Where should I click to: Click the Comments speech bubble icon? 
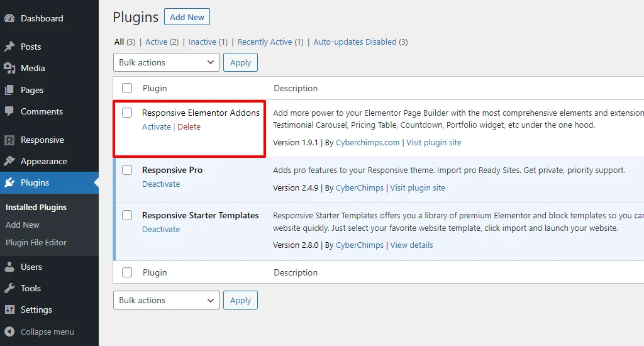click(9, 111)
